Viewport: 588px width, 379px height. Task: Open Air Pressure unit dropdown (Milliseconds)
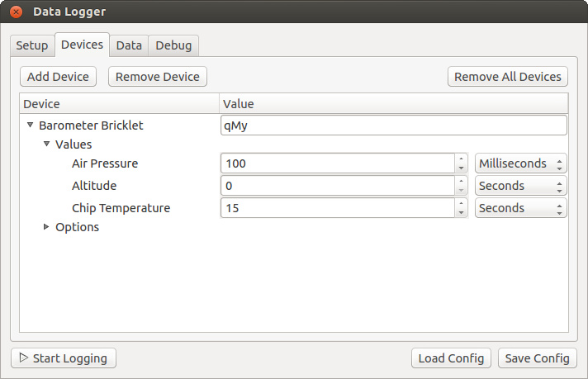pos(521,163)
